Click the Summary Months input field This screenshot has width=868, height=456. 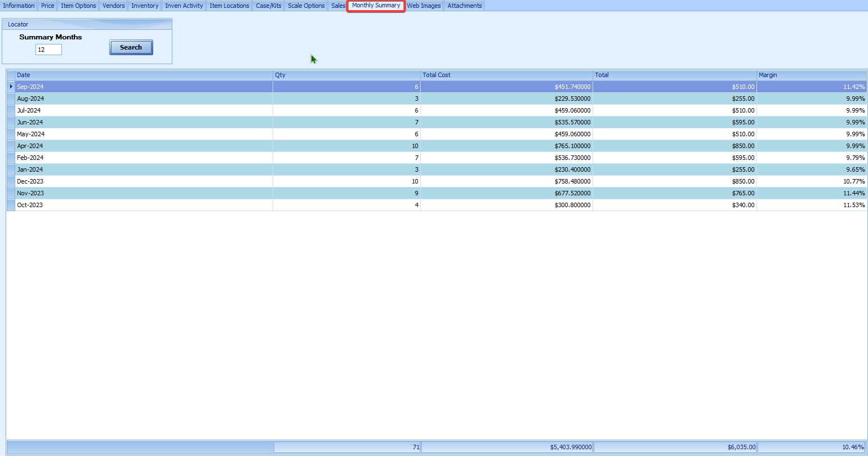tap(48, 50)
